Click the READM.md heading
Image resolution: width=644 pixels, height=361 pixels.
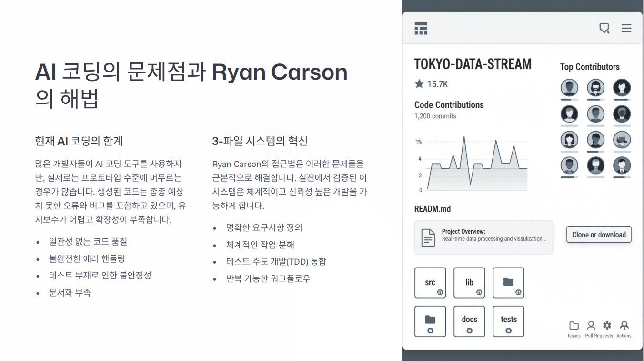(433, 209)
